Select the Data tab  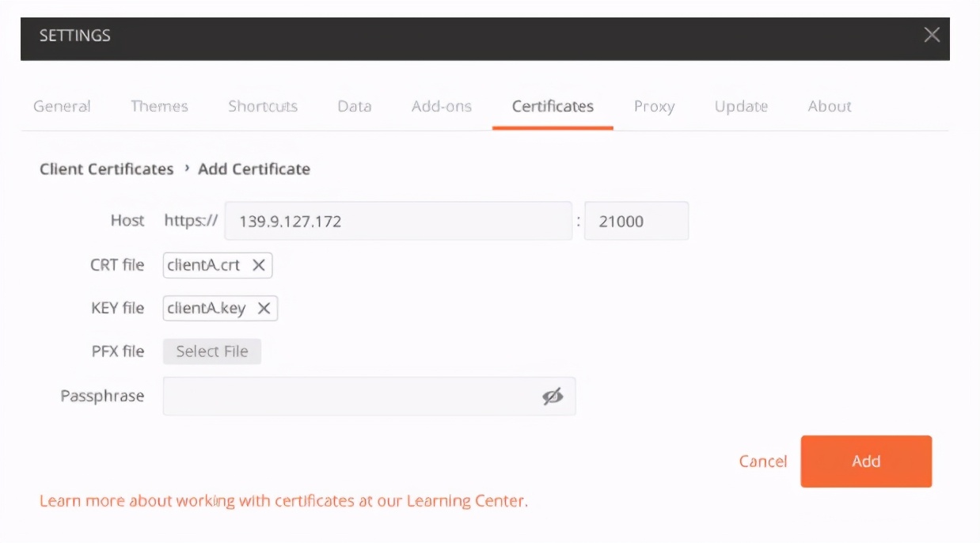coord(354,106)
